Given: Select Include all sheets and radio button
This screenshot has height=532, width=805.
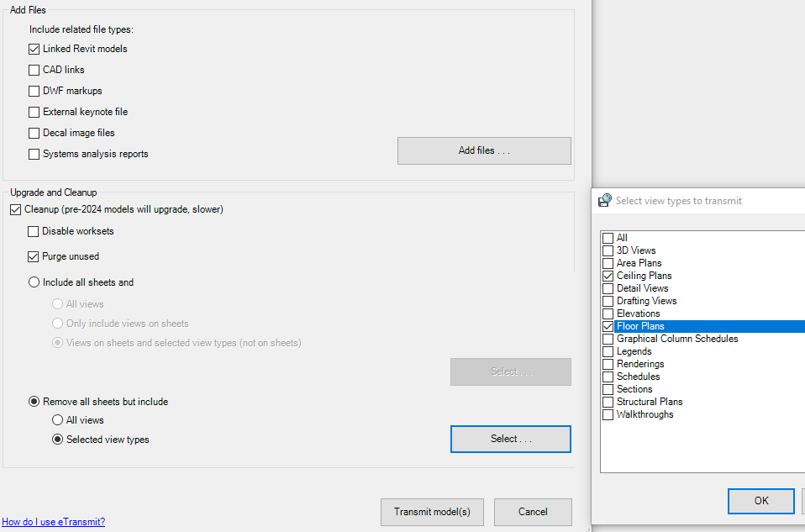Looking at the screenshot, I should 34,282.
